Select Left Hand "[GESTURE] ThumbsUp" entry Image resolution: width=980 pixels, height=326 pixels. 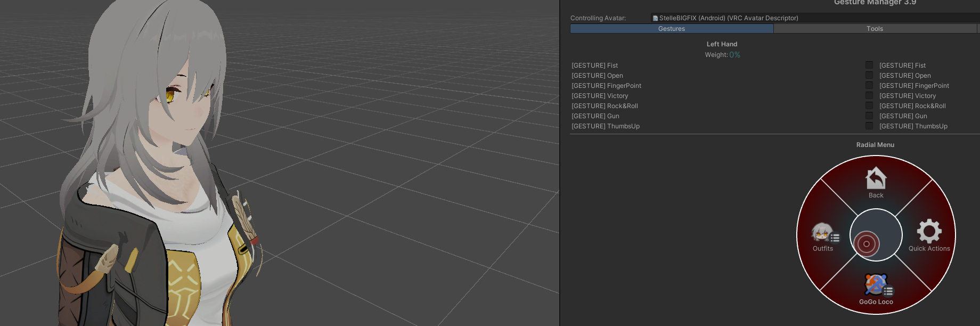(606, 126)
